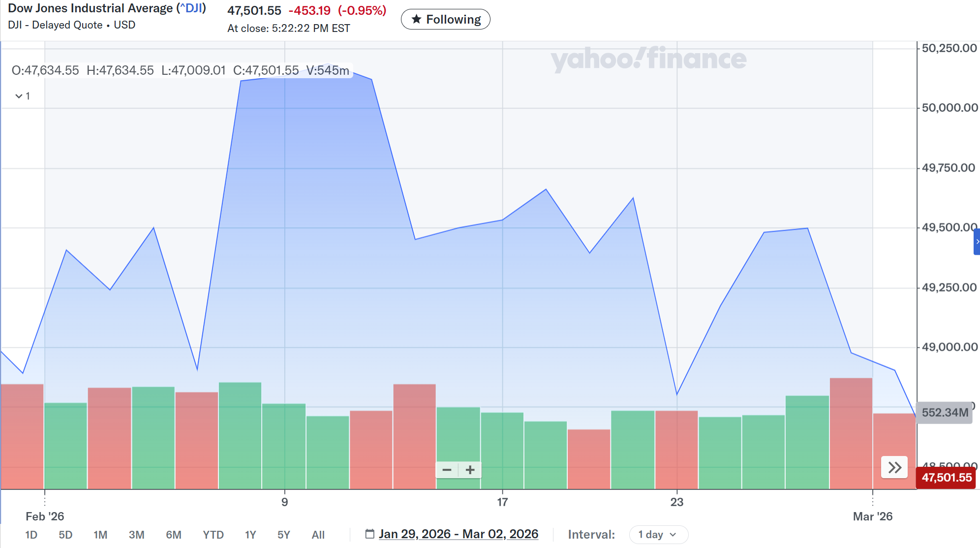Open the Jan 29 - Mar 02 date range picker

458,534
